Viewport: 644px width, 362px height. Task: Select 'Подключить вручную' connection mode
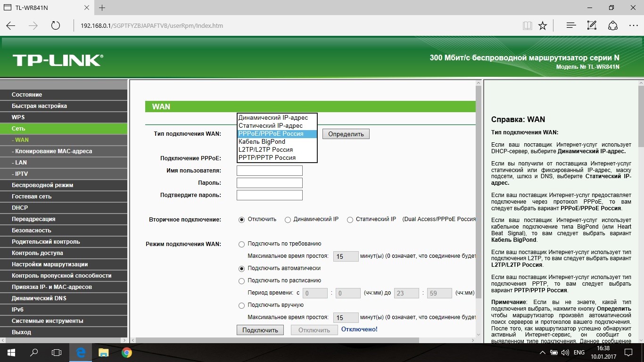pyautogui.click(x=242, y=305)
